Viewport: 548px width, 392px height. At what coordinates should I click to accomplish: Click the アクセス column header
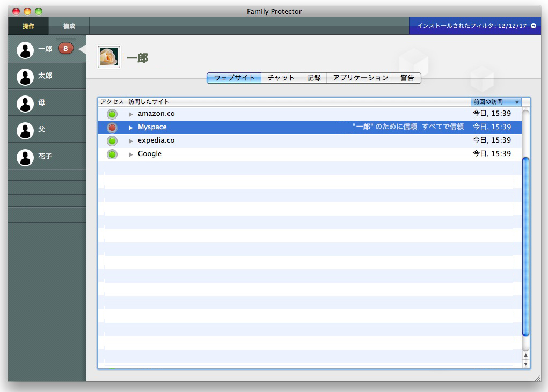(x=112, y=101)
